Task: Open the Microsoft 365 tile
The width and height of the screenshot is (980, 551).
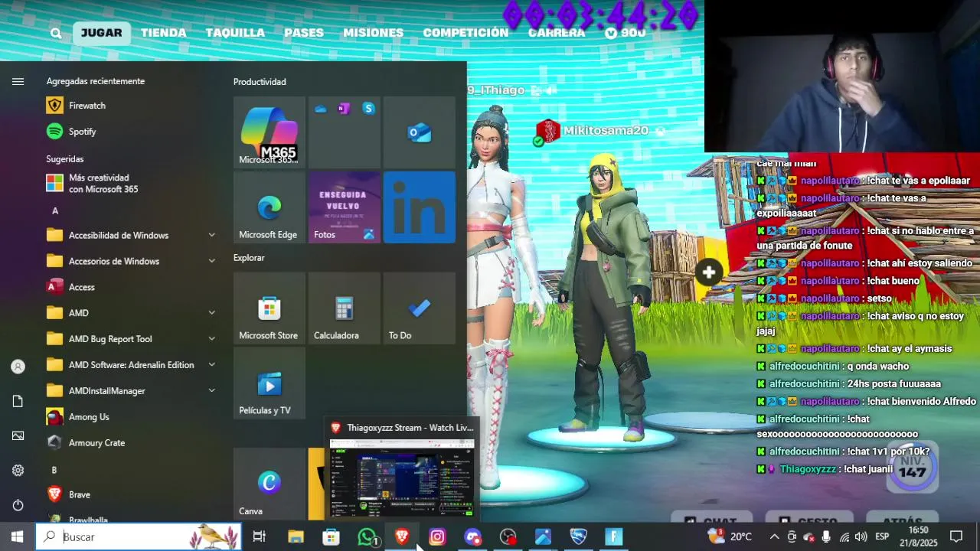Action: pos(269,132)
